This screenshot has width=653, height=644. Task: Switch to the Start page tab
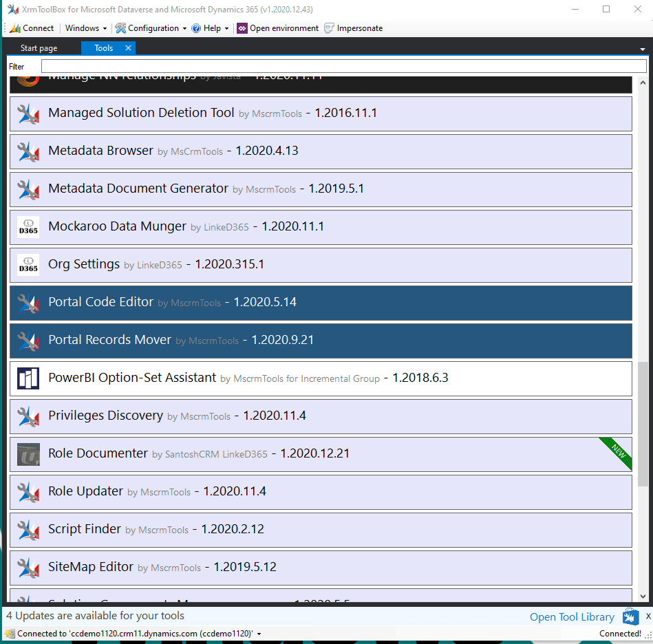click(39, 48)
